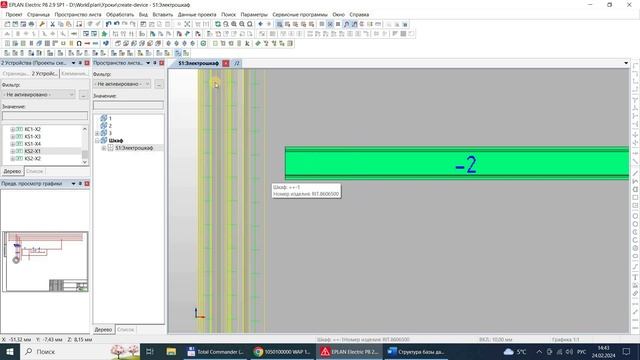
Task: Select the KS2-X1 device in tree
Action: click(x=33, y=151)
